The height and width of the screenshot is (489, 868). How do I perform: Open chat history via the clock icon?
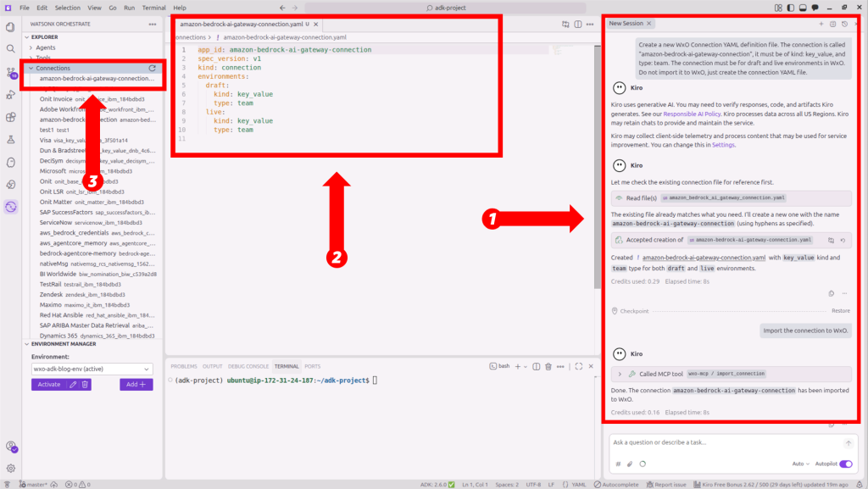coord(843,24)
